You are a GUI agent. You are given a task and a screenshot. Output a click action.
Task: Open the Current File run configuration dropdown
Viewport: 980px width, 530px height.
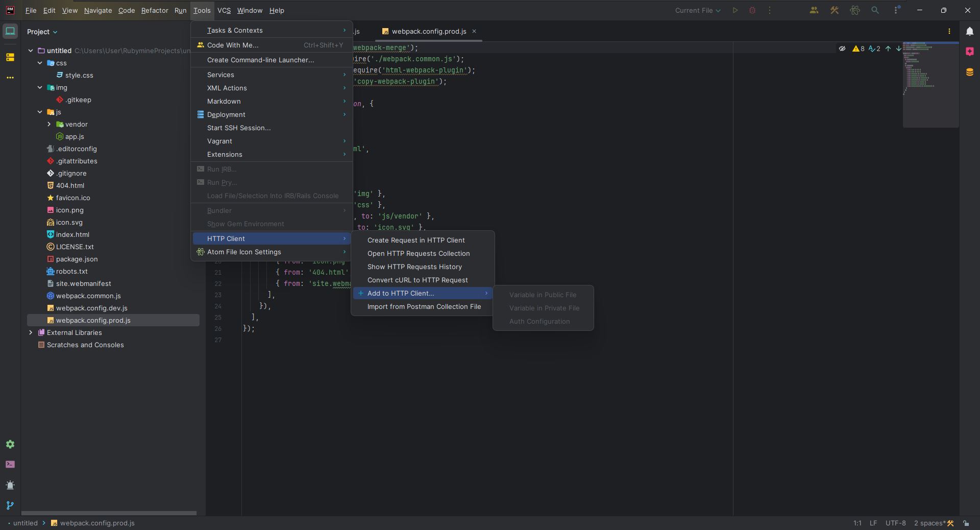click(x=697, y=10)
